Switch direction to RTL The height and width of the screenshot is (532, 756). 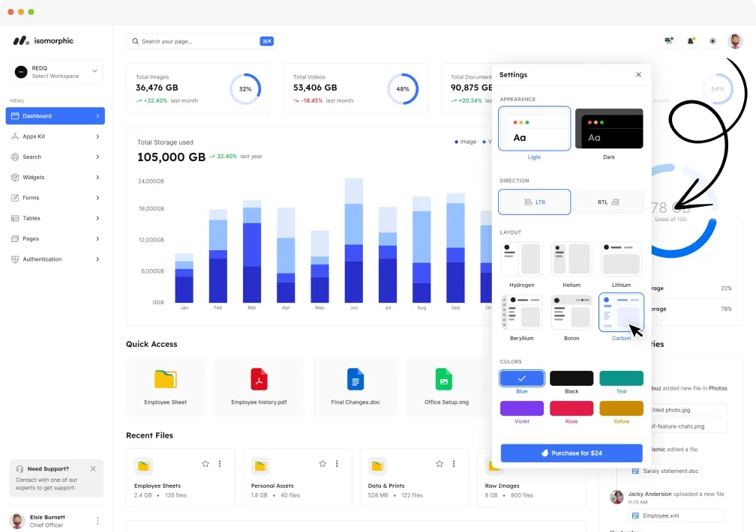(x=609, y=202)
